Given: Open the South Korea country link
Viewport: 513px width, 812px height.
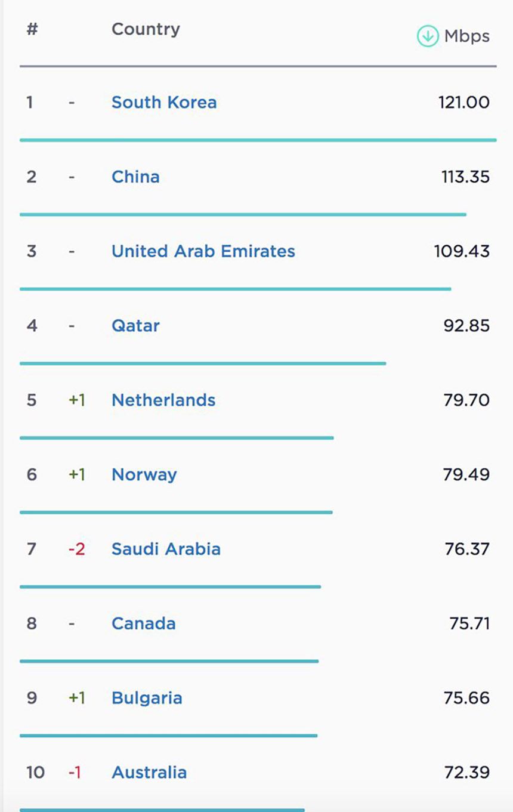Looking at the screenshot, I should pos(164,102).
